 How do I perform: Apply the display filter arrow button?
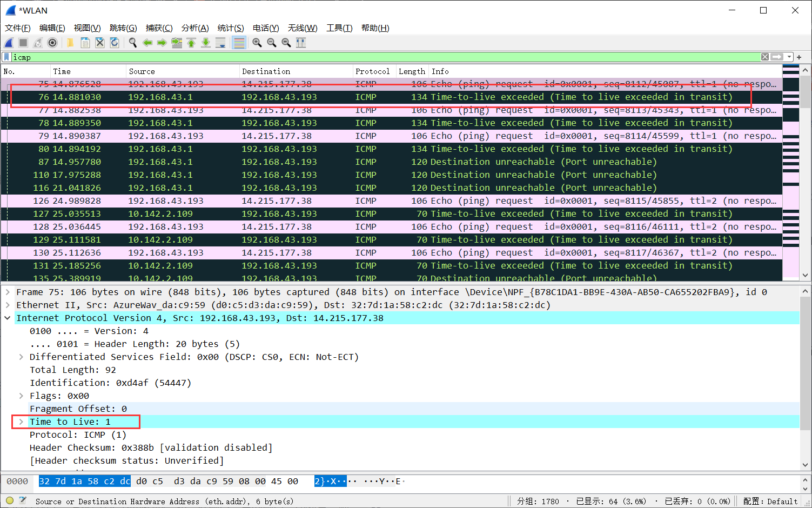tap(777, 57)
